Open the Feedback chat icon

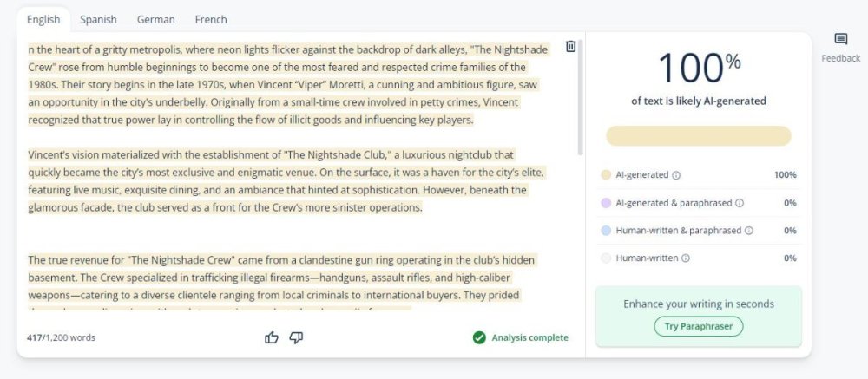click(x=840, y=39)
